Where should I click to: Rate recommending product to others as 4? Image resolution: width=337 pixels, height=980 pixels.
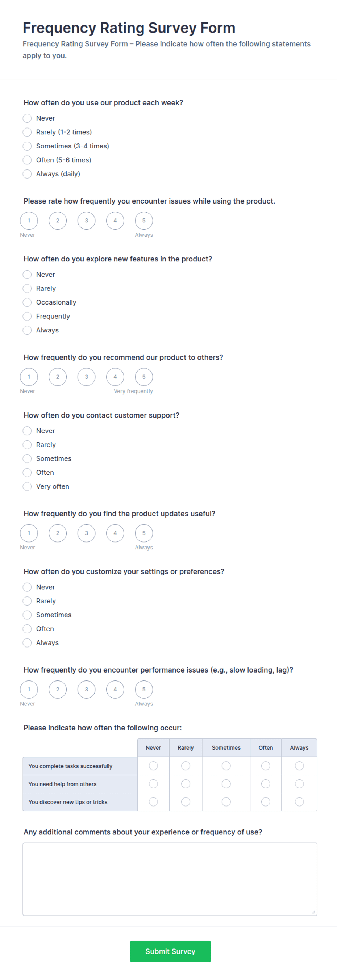(115, 377)
